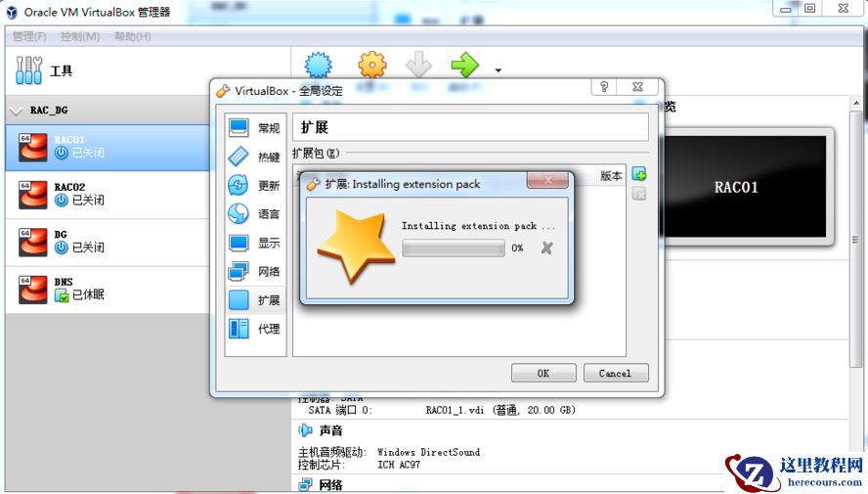868x494 pixels.
Task: Open the 代理 (Proxy) settings page
Action: pos(255,329)
